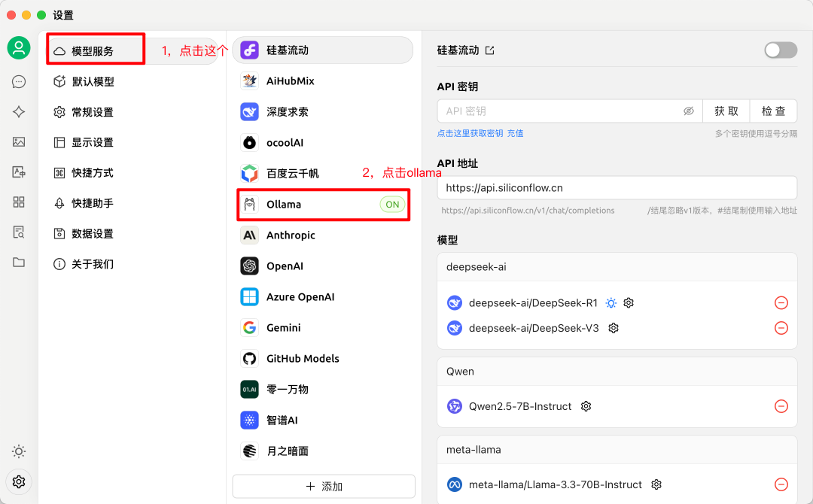813x504 pixels.
Task: Click the deepseek-ai model group header
Action: (617, 267)
